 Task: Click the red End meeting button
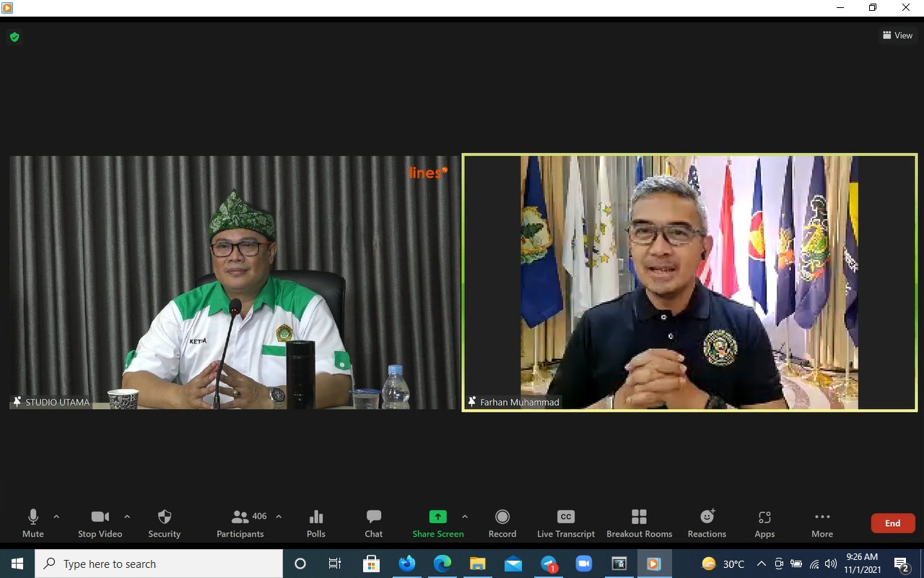893,523
